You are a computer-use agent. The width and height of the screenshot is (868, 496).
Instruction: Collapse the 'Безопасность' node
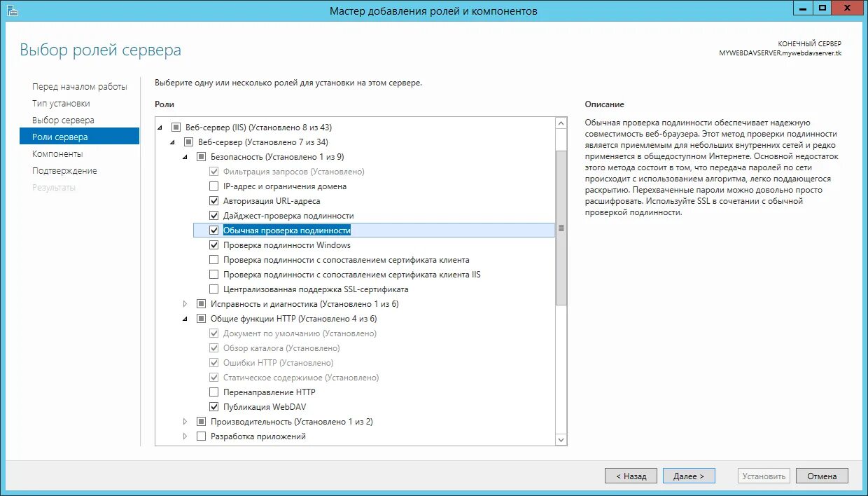pos(185,157)
